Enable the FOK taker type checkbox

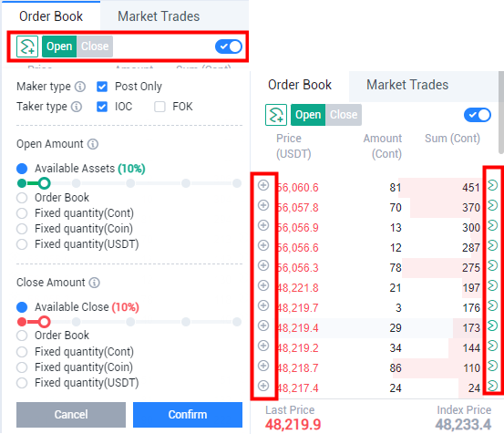point(159,107)
